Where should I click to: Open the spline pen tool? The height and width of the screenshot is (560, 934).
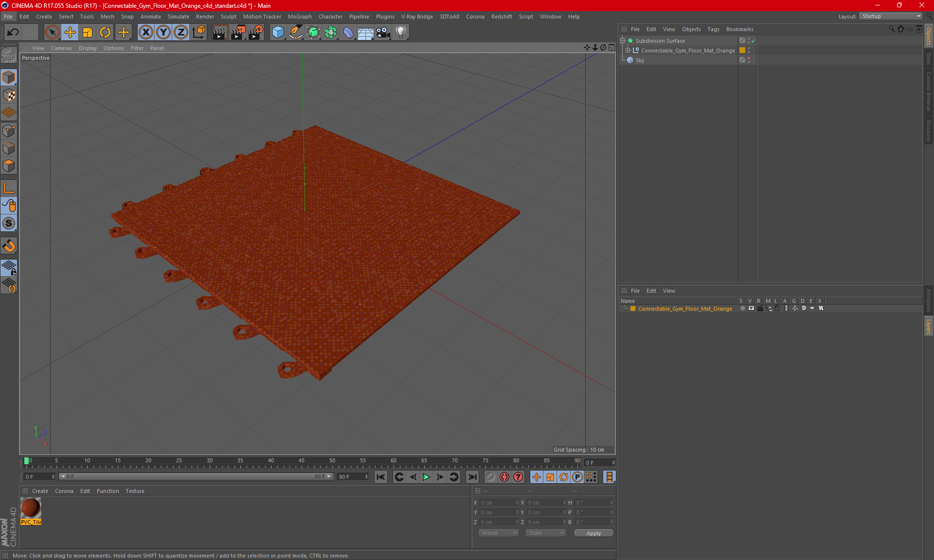coord(295,33)
